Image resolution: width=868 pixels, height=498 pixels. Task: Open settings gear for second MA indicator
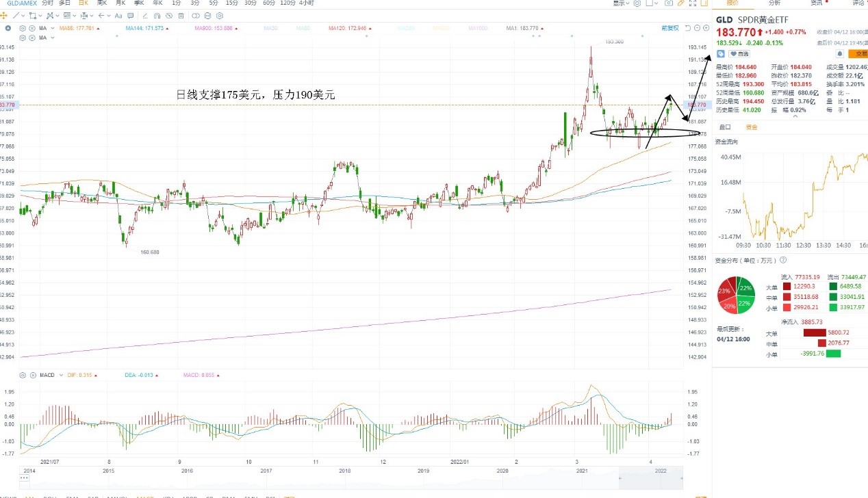pyautogui.click(x=23, y=38)
